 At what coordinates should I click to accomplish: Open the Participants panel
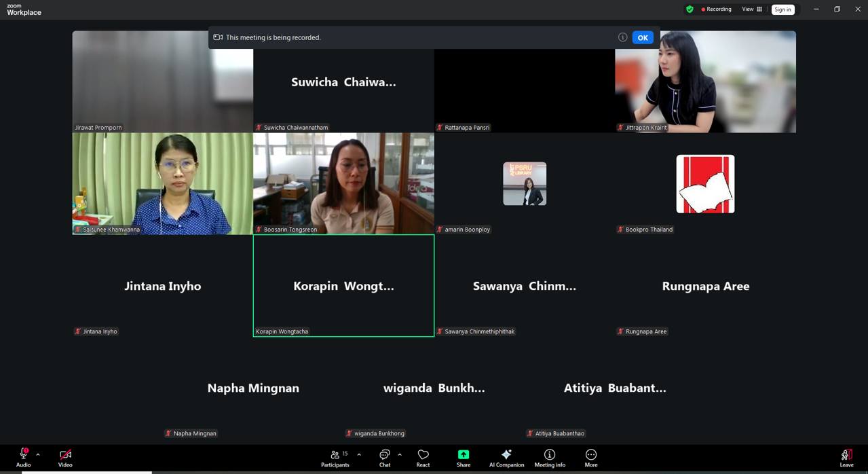click(x=335, y=457)
